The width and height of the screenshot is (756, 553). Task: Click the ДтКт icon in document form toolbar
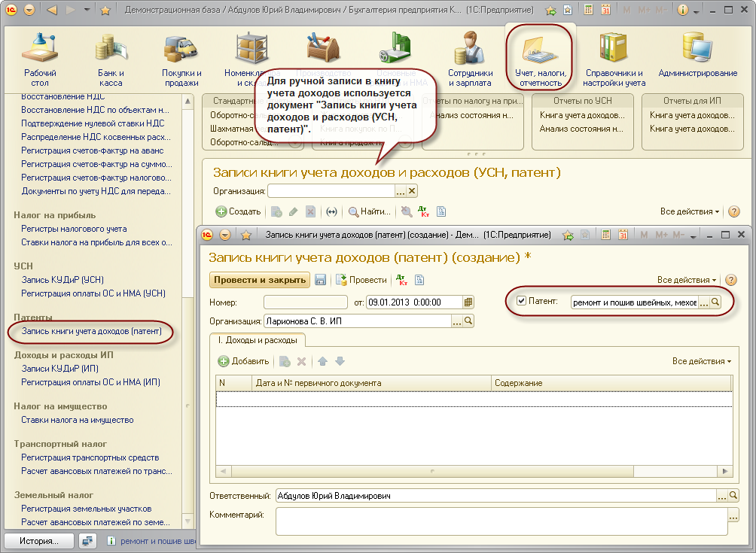point(401,280)
